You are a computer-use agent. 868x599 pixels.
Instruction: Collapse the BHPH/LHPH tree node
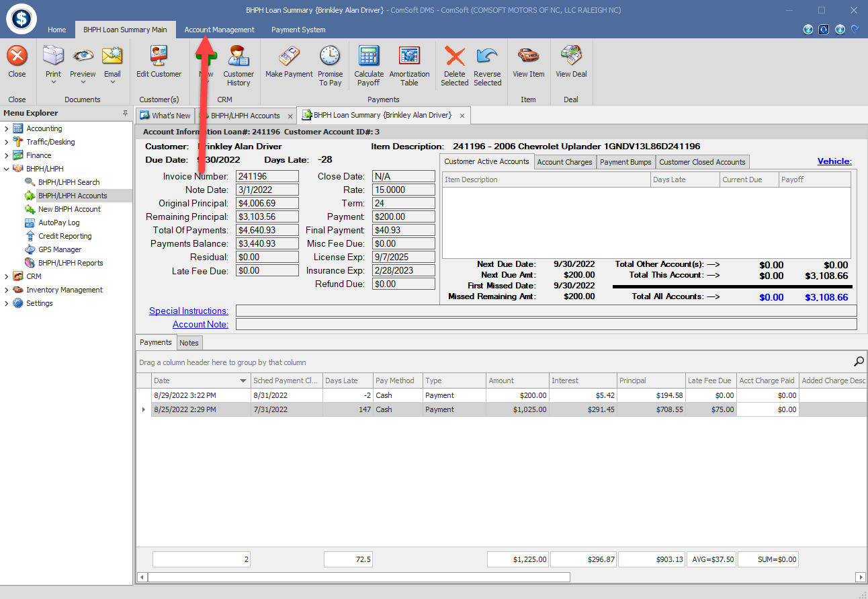pos(6,169)
